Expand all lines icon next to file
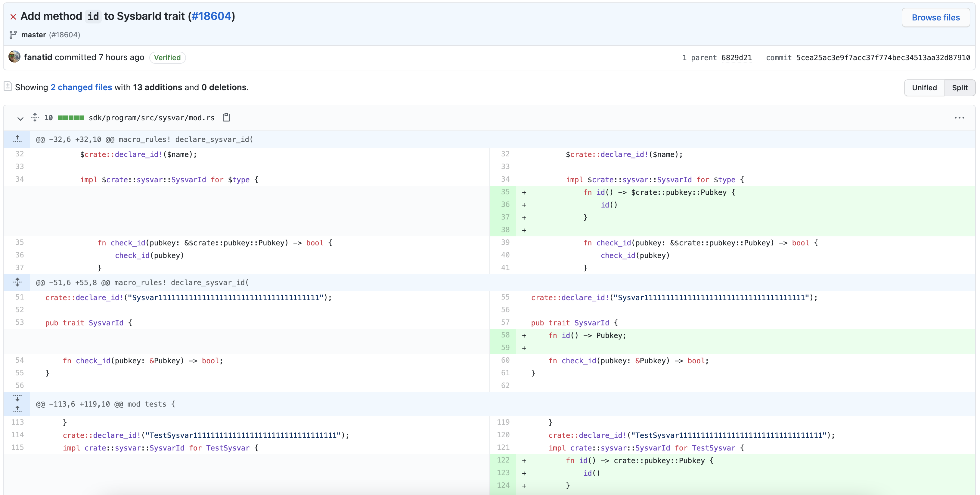 coord(35,117)
